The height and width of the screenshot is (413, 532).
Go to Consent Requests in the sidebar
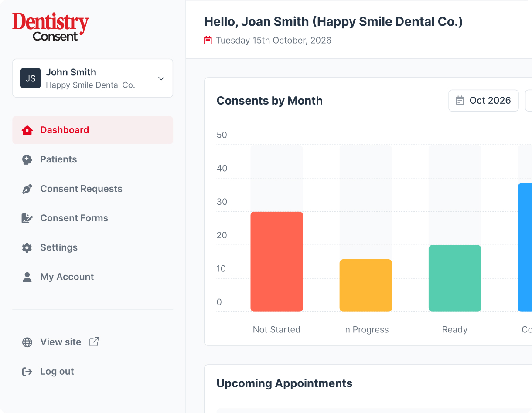click(x=81, y=189)
